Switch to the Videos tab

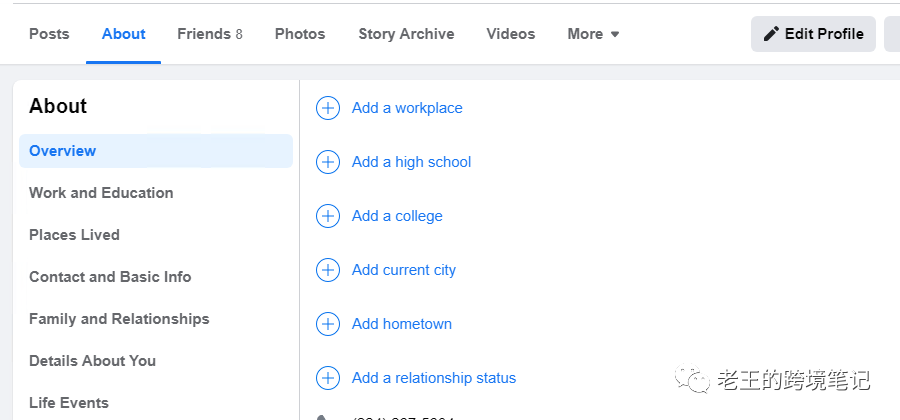(x=511, y=34)
